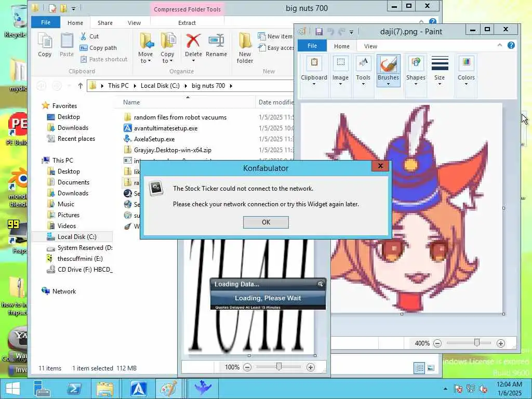Adjust the Paint 400% zoom slider
Image resolution: width=532 pixels, height=399 pixels.
[x=477, y=343]
